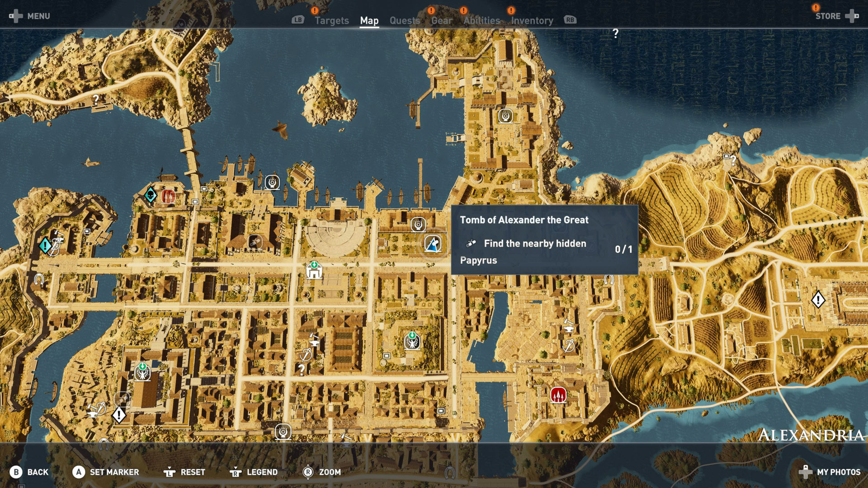
Task: Open My Photos at bottom right
Action: pyautogui.click(x=838, y=472)
